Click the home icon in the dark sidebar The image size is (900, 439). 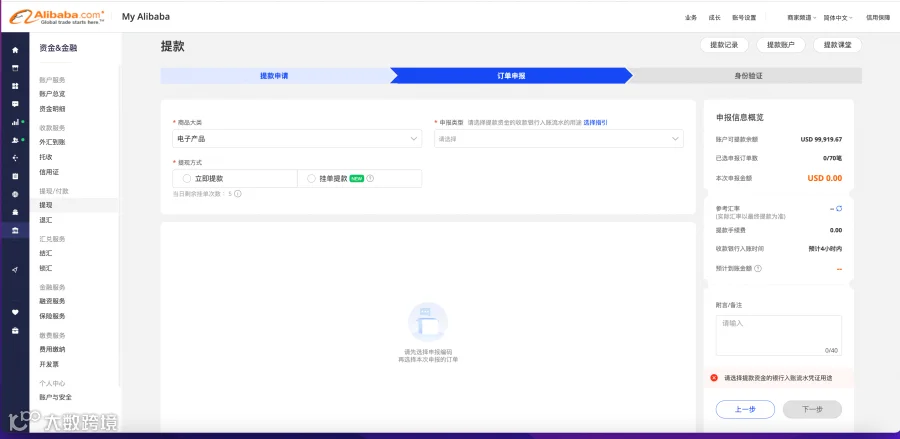coord(15,50)
